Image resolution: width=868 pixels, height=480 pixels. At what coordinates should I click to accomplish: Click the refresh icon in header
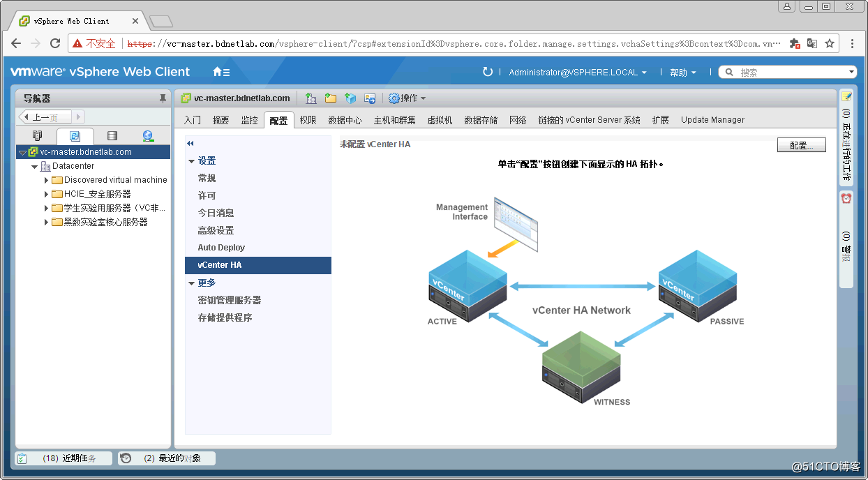pos(488,72)
